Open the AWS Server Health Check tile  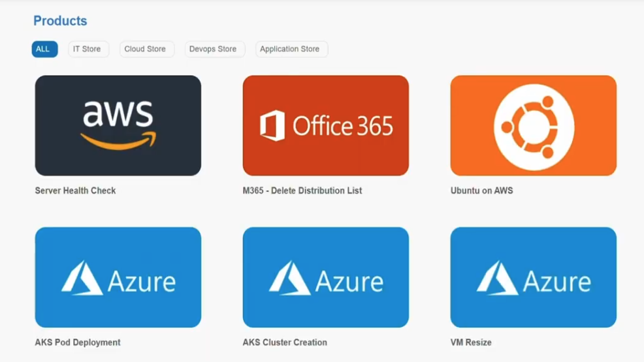(118, 125)
